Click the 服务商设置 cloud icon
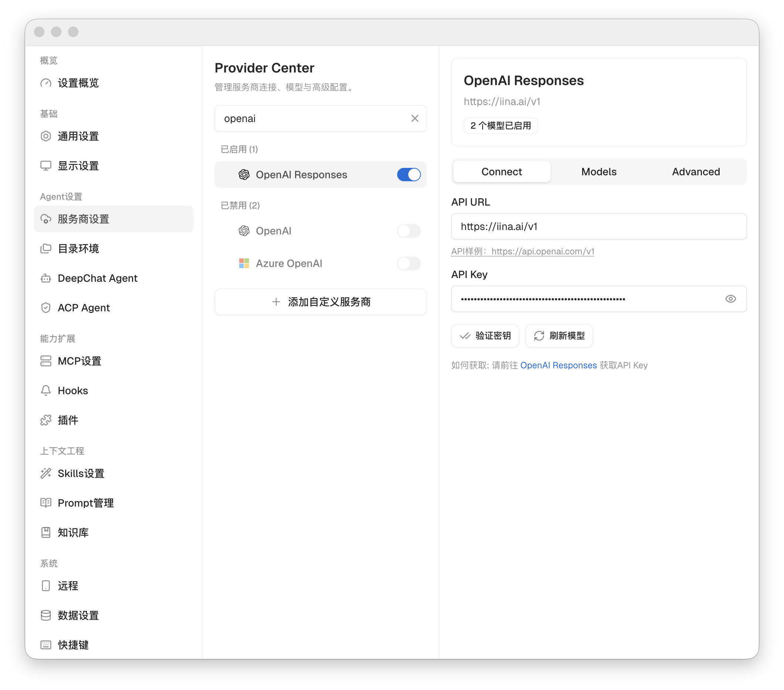The image size is (784, 690). [x=45, y=219]
